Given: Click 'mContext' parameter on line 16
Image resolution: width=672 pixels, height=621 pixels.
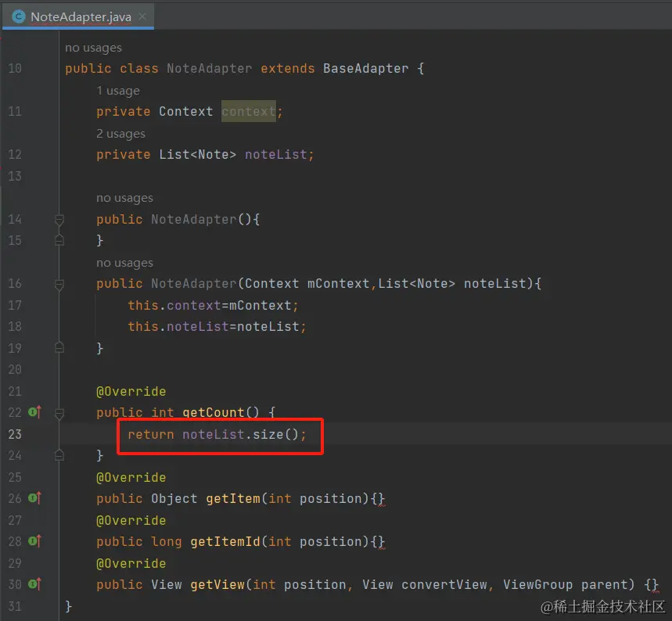Looking at the screenshot, I should [338, 284].
